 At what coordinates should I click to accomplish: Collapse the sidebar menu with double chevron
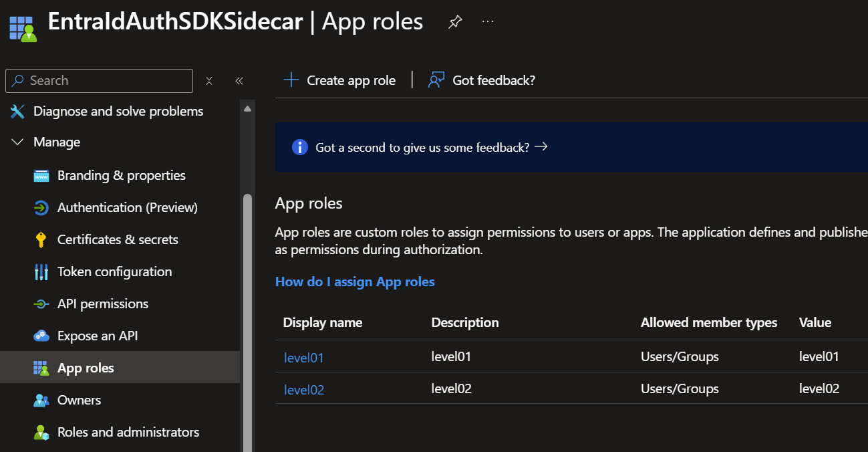239,81
